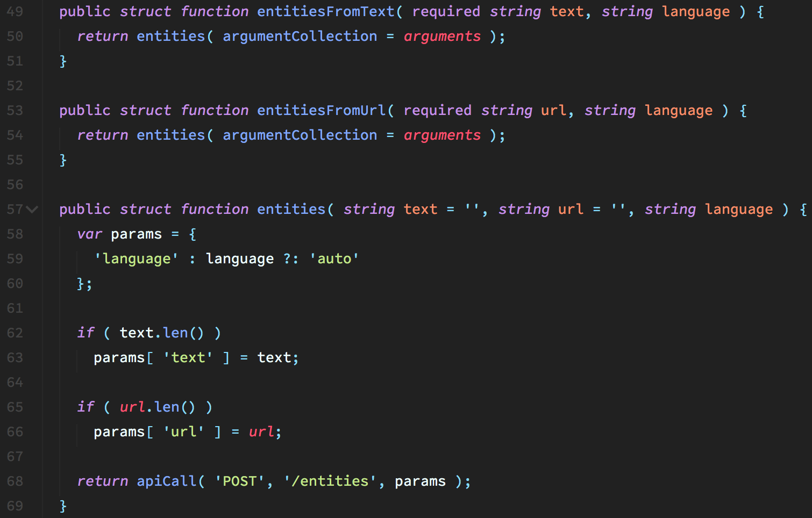Click the 'text' string key on line 63
812x518 pixels.
click(188, 357)
